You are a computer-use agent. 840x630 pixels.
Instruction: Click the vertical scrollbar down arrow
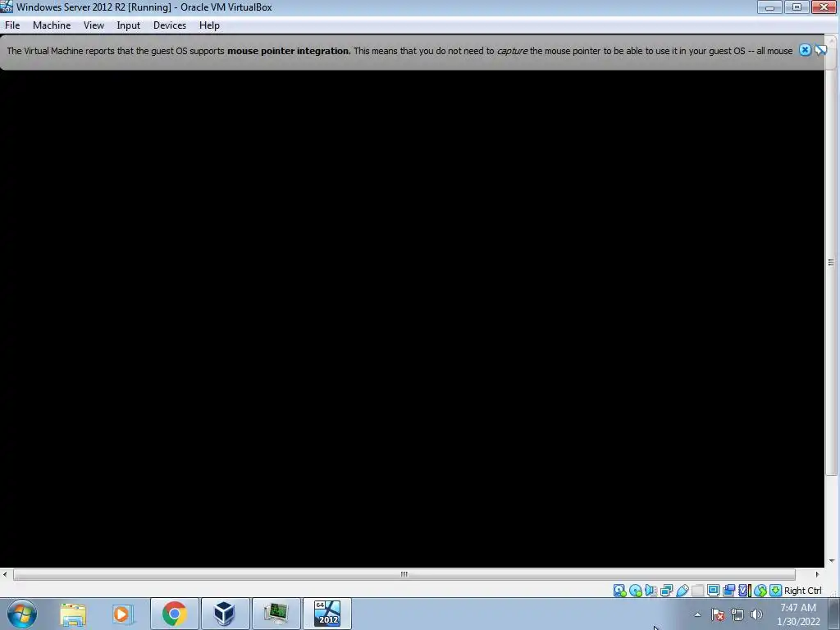(832, 561)
